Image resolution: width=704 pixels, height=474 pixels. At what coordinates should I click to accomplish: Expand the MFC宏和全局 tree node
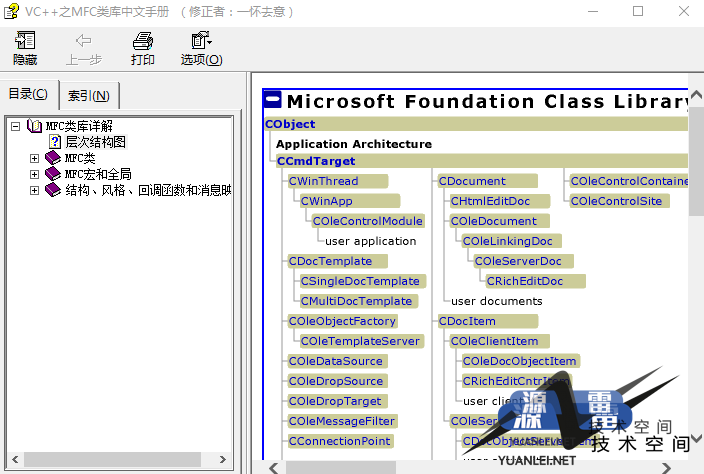pyautogui.click(x=34, y=174)
